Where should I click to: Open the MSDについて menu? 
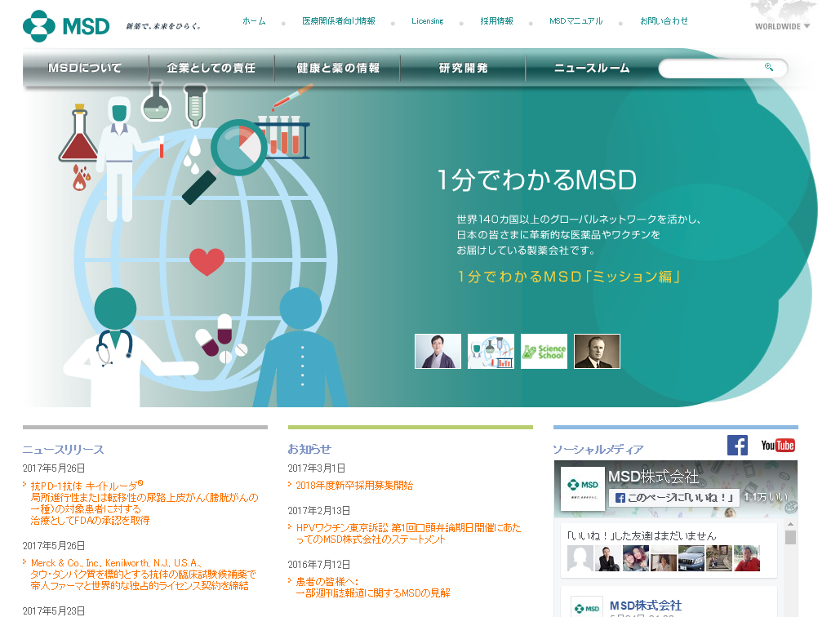pos(85,68)
